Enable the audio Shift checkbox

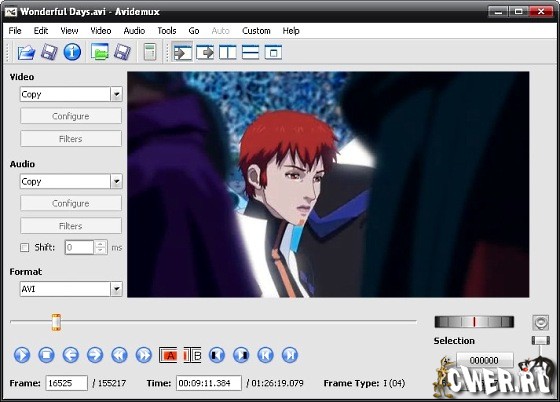25,247
